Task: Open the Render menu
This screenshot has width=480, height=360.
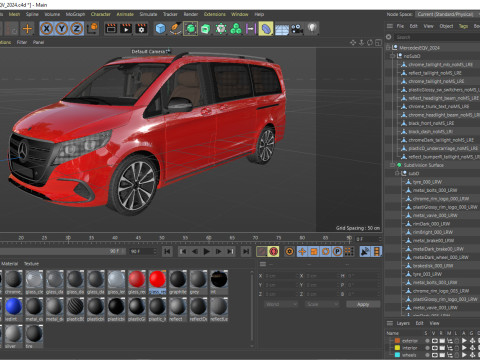Action: 191,14
